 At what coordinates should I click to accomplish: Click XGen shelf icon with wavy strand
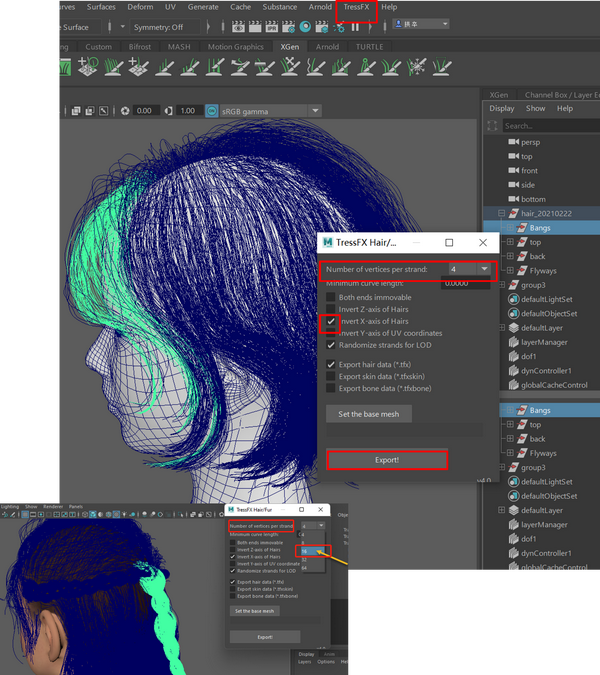click(315, 67)
